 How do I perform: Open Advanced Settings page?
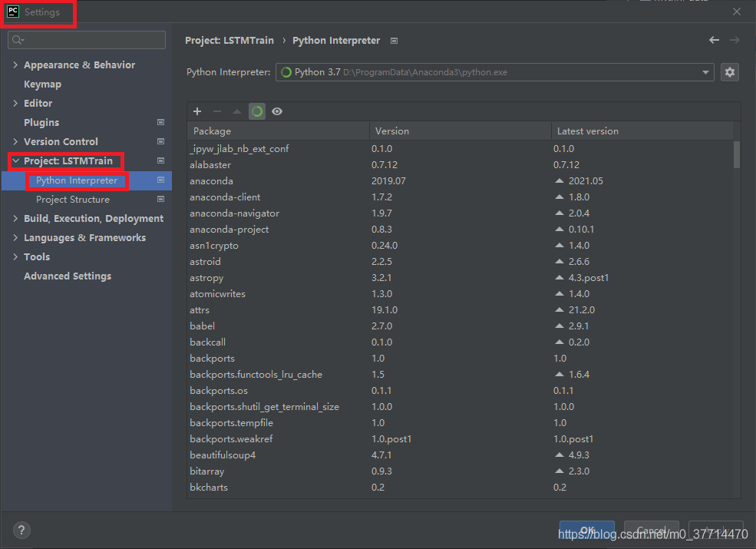click(68, 276)
